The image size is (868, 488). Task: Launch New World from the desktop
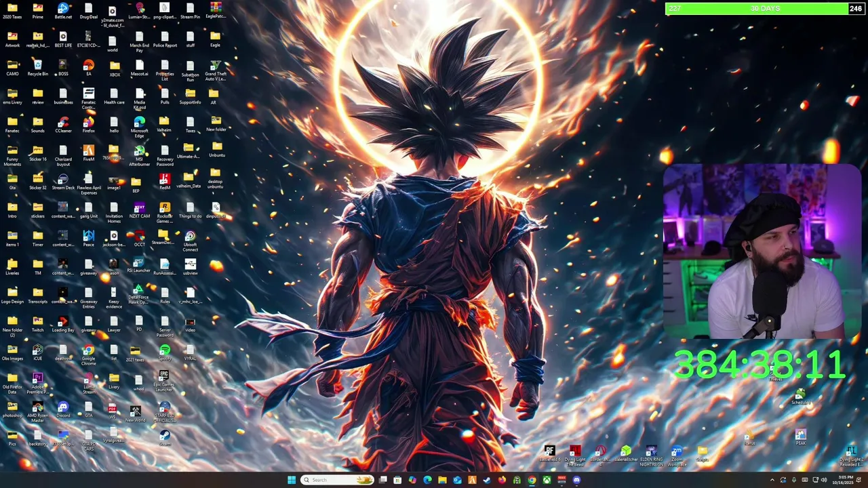tap(135, 413)
